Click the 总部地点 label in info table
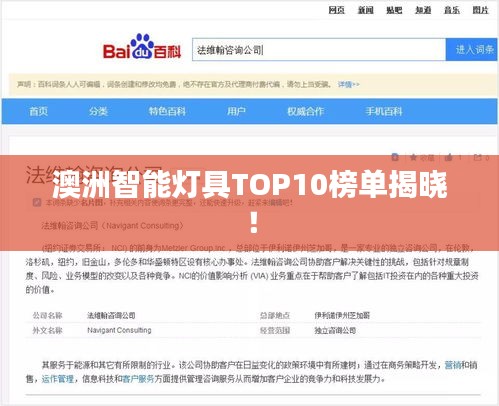Image resolution: width=499 pixels, height=406 pixels. pos(275,315)
